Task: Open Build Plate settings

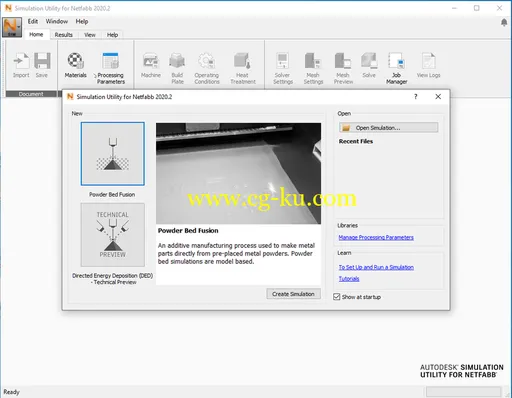Action: (x=177, y=68)
